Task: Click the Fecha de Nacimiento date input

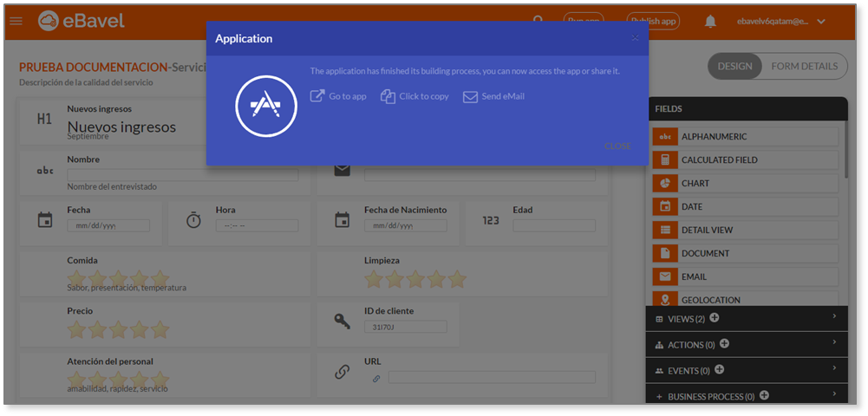Action: (x=405, y=225)
